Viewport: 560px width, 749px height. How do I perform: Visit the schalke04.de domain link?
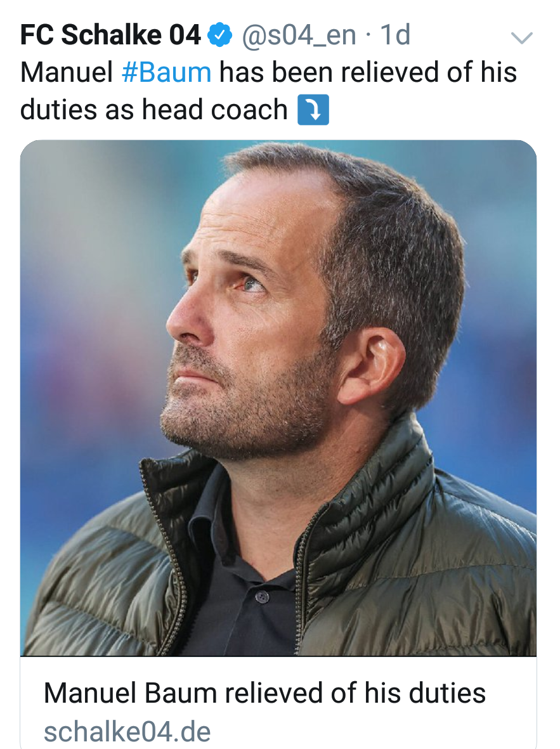click(x=127, y=731)
